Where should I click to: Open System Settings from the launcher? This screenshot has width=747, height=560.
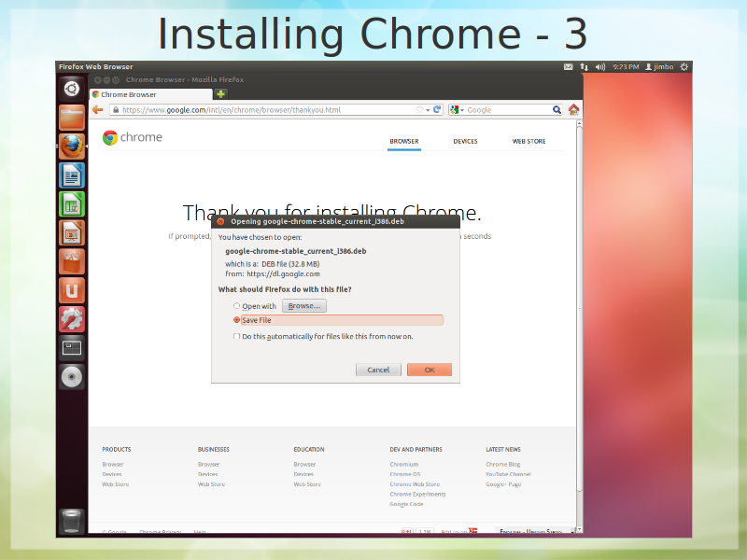(x=72, y=319)
